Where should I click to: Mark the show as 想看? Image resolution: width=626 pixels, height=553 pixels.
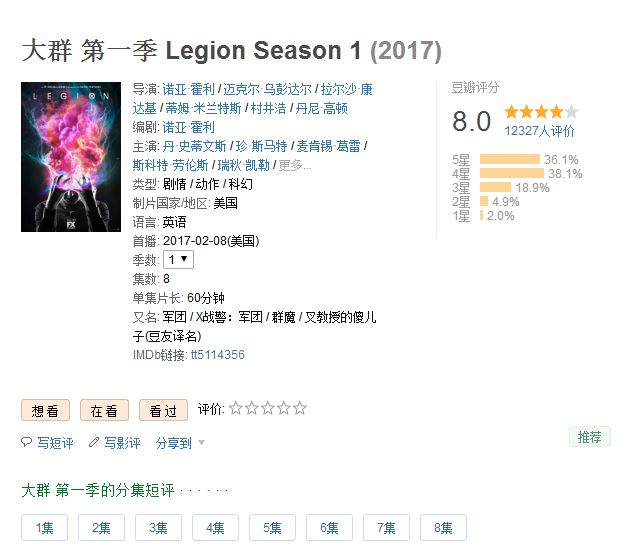(45, 410)
